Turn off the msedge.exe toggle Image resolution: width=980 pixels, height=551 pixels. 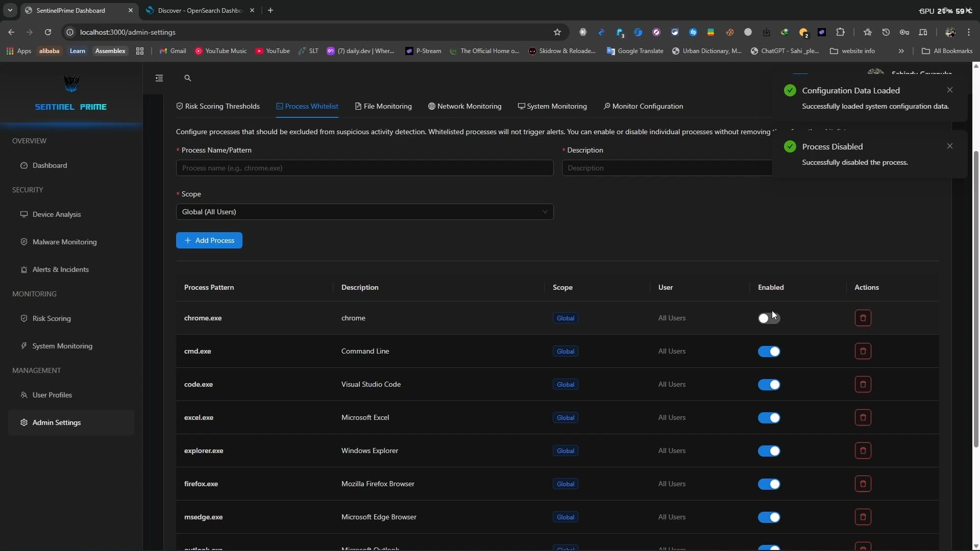coord(769,517)
